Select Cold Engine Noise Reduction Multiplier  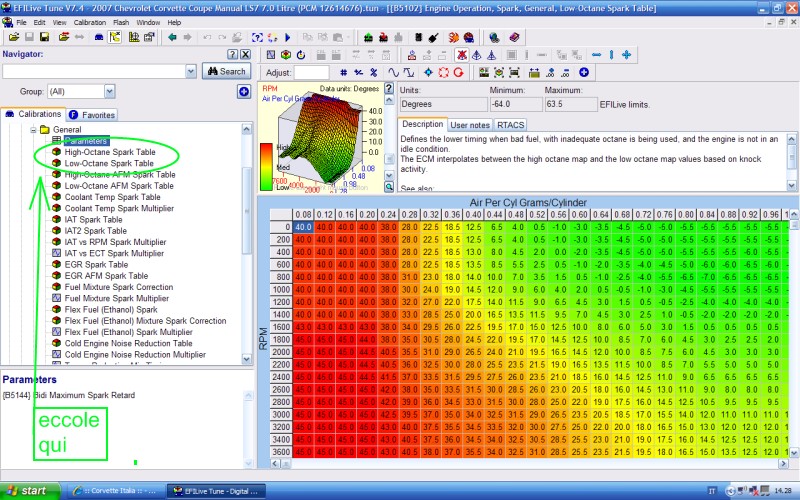pyautogui.click(x=135, y=354)
